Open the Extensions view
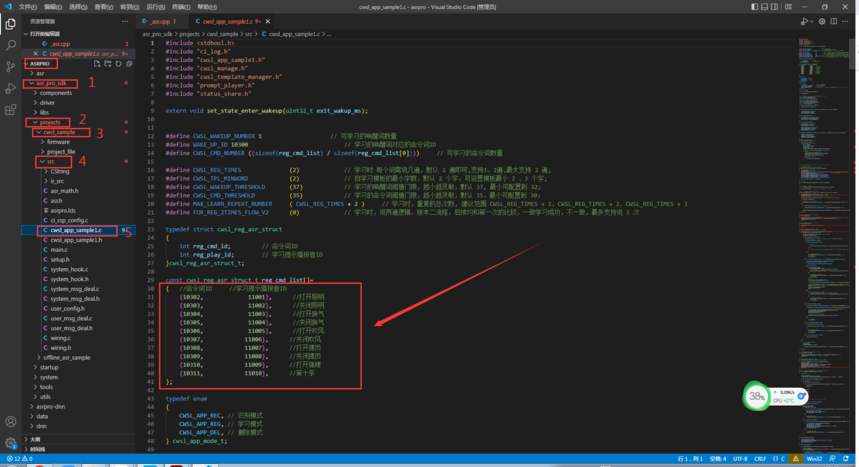The image size is (859, 467). (x=10, y=110)
